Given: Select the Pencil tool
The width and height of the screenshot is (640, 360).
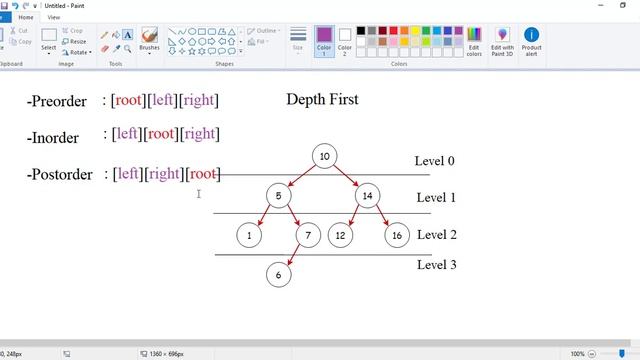Looking at the screenshot, I should [104, 36].
